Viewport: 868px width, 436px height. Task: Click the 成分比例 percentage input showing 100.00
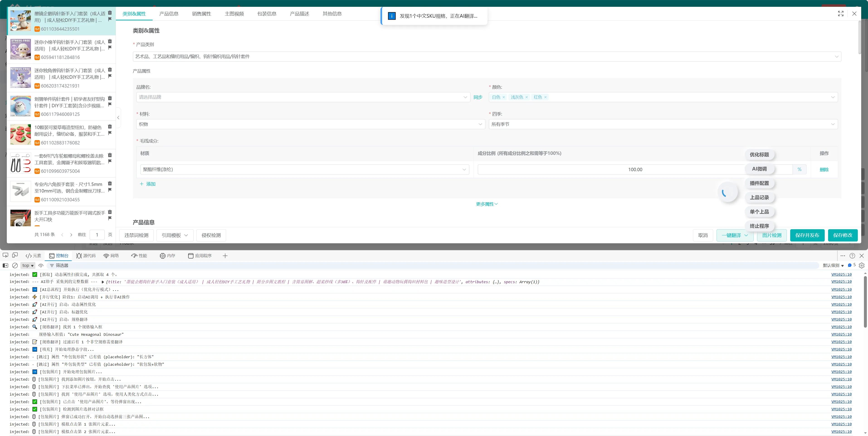pyautogui.click(x=635, y=170)
